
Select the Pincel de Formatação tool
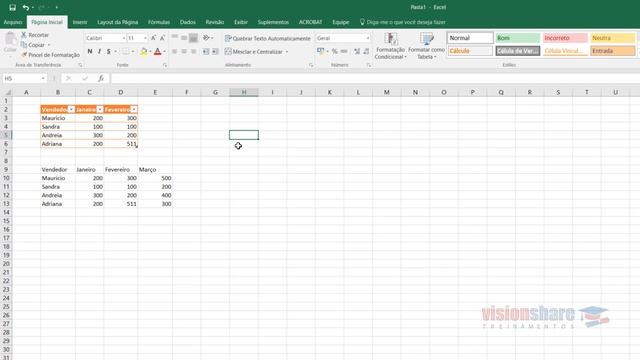(51, 55)
